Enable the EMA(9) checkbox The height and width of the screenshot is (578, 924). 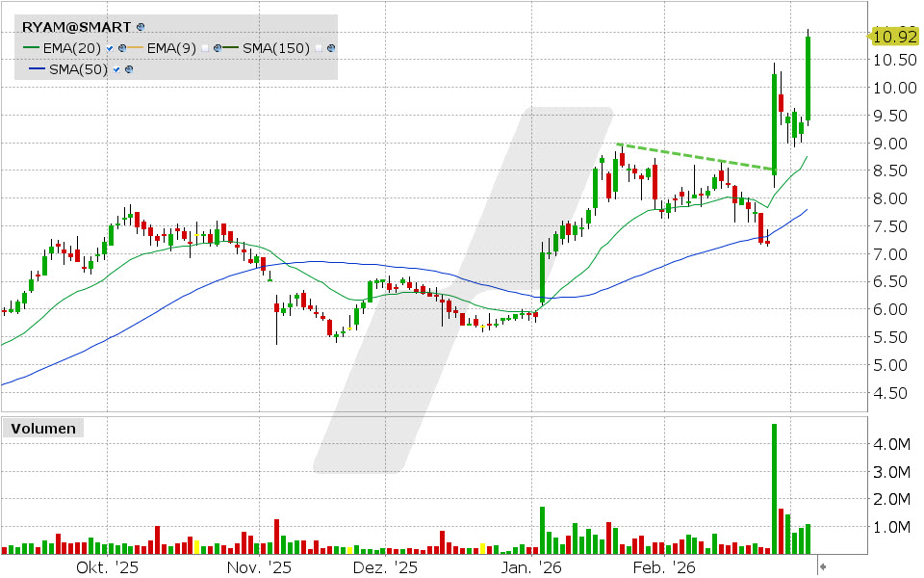pyautogui.click(x=205, y=48)
